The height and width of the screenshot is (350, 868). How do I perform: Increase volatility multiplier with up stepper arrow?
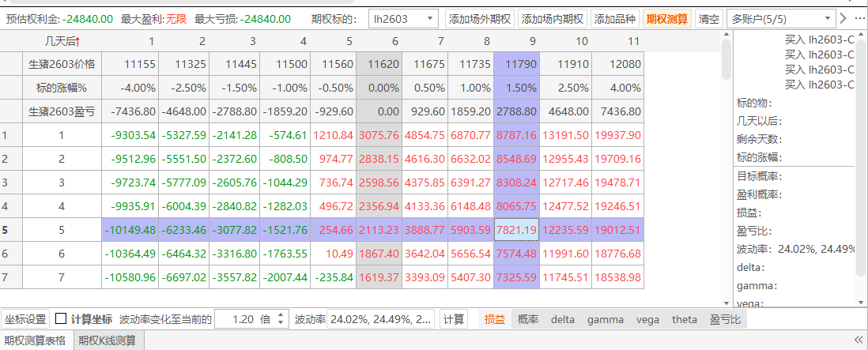click(x=281, y=316)
